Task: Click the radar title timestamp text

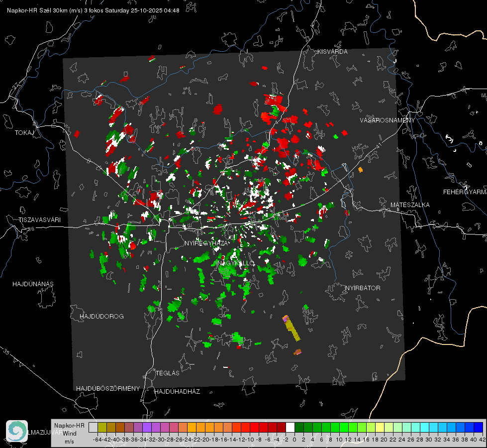Action: pos(93,10)
